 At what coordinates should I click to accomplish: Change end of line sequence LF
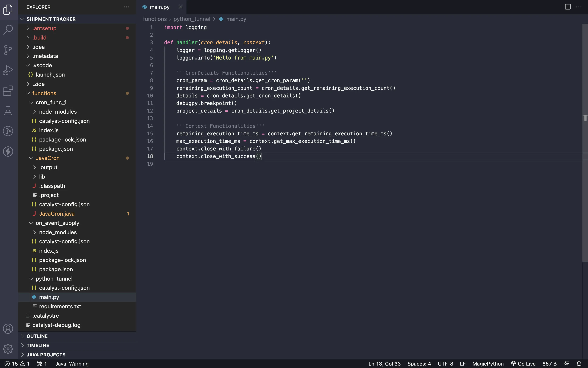463,364
